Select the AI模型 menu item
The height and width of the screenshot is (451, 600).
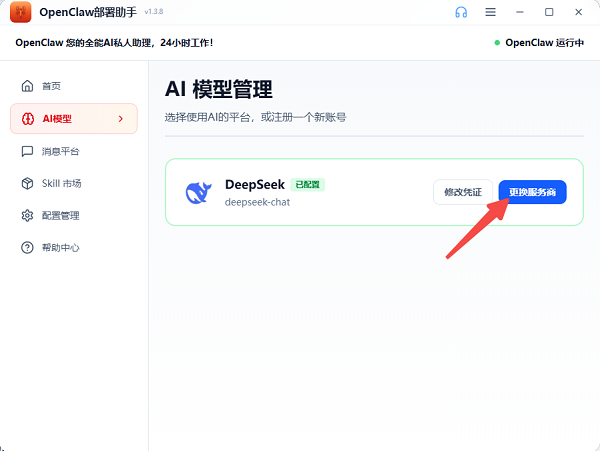[74, 119]
